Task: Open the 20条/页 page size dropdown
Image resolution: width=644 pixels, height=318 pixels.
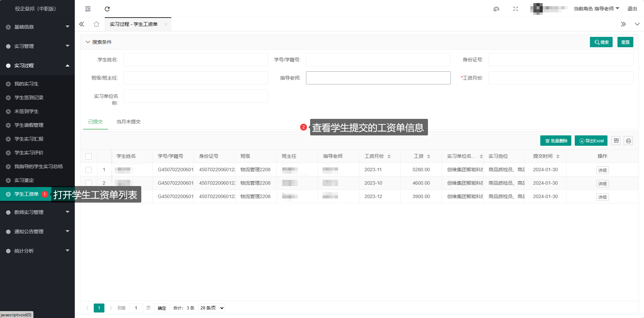Action: coord(211,308)
